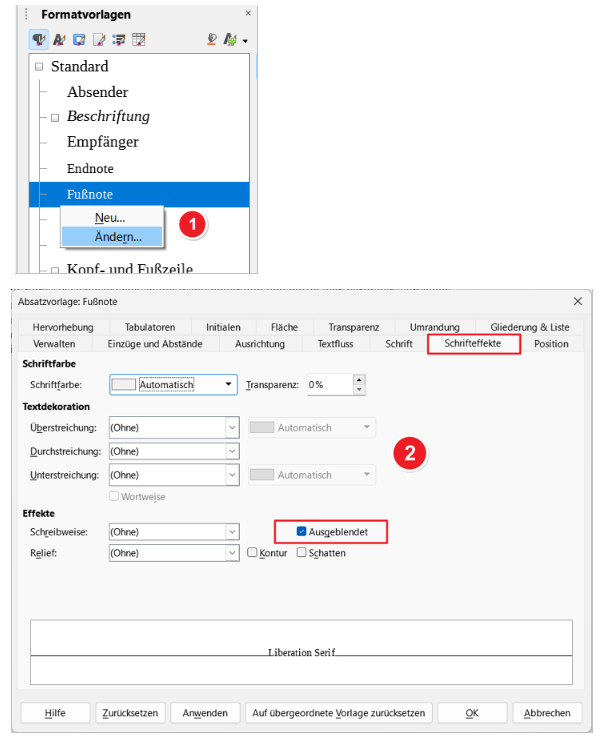This screenshot has width=600, height=748.
Task: Show the Tabellenvorlagen (table styles) icon
Action: point(139,40)
